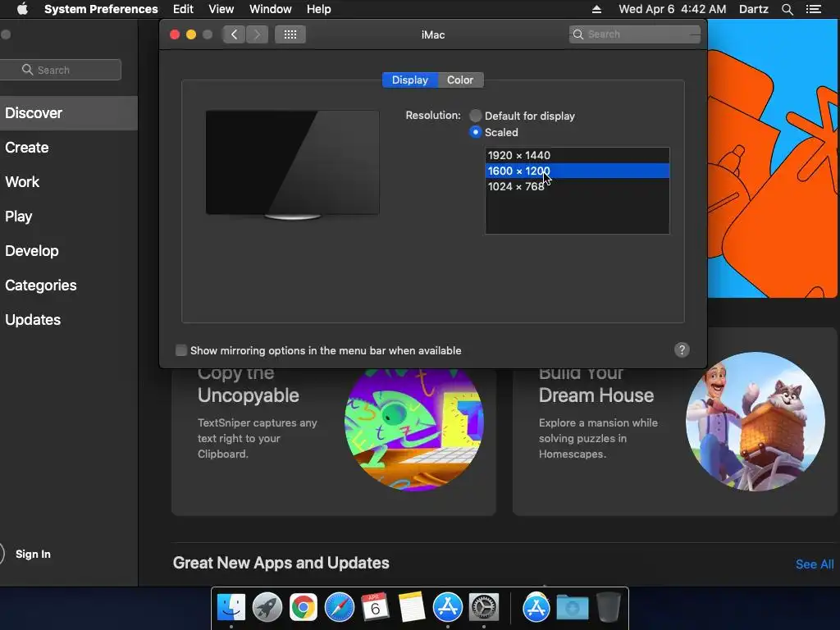Select Categories in App Store sidebar
This screenshot has height=630, width=840.
point(69,285)
